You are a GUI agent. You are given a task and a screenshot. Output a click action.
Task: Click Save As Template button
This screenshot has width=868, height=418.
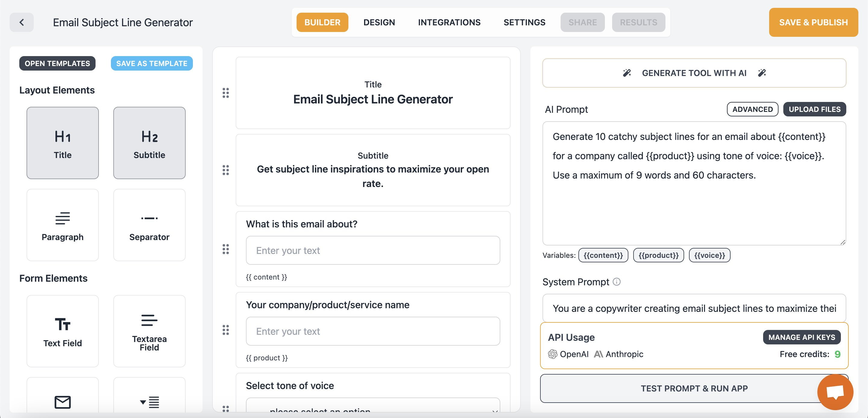tap(152, 63)
